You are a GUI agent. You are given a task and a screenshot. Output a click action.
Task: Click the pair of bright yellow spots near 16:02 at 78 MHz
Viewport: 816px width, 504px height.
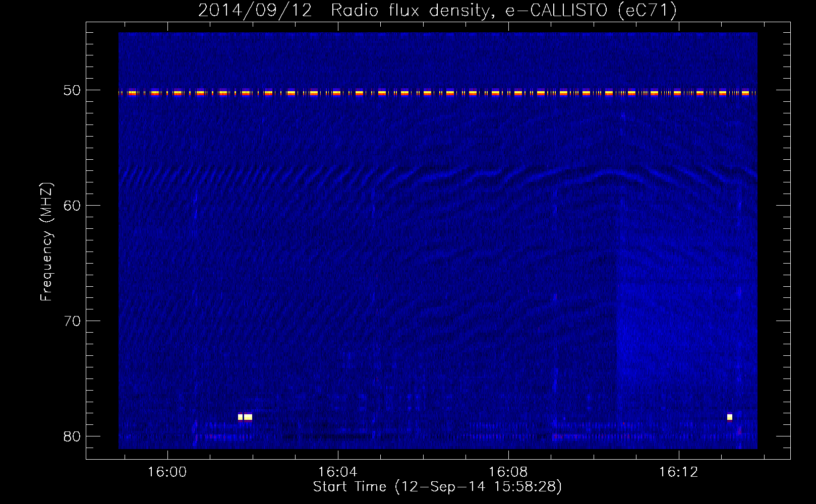pyautogui.click(x=245, y=417)
